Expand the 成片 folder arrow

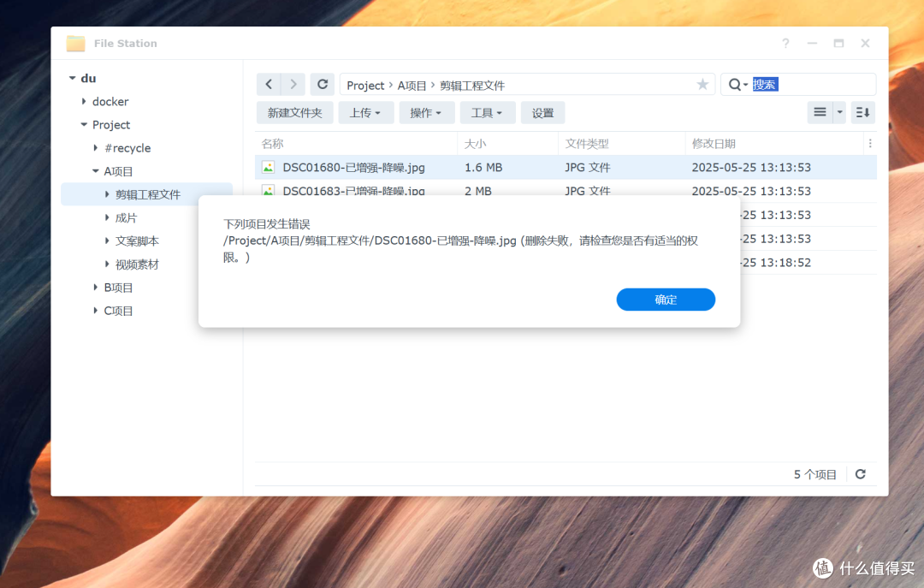(x=107, y=217)
